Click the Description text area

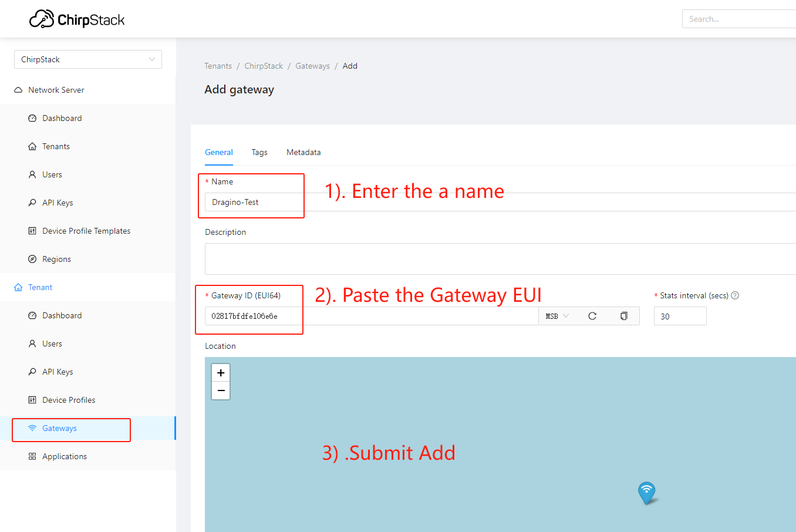tap(500, 259)
